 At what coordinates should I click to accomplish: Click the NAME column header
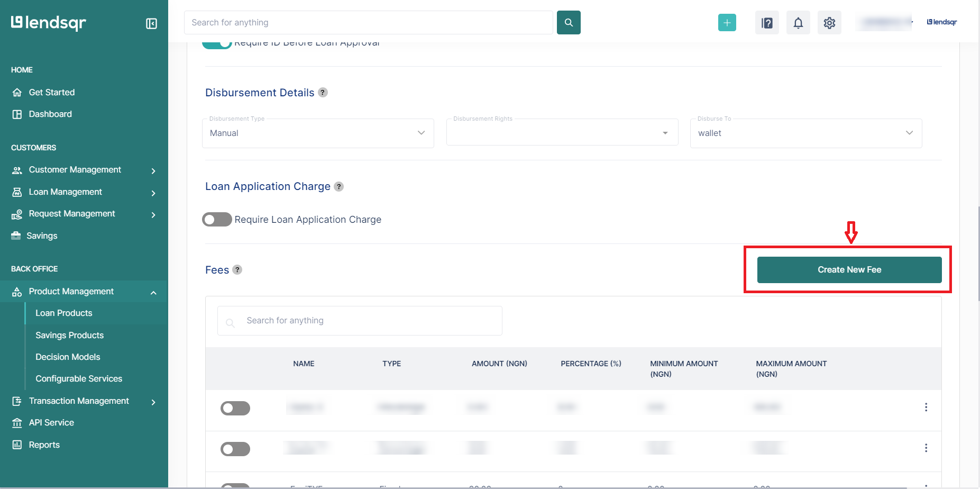pos(304,364)
